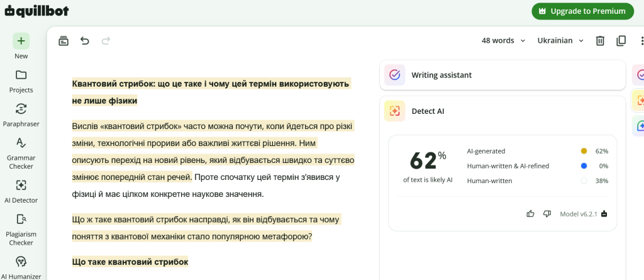This screenshot has width=644, height=280.
Task: Delete the text with trash icon
Action: click(x=600, y=41)
